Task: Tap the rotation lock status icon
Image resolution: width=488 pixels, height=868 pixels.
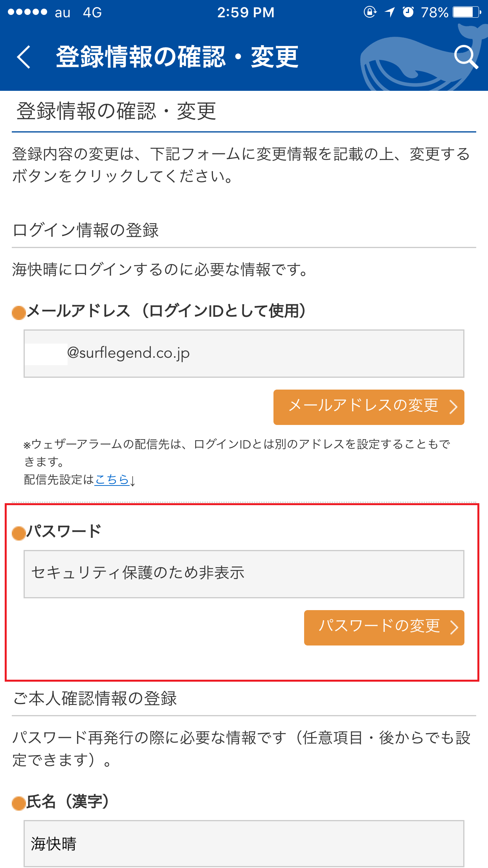Action: [x=370, y=12]
